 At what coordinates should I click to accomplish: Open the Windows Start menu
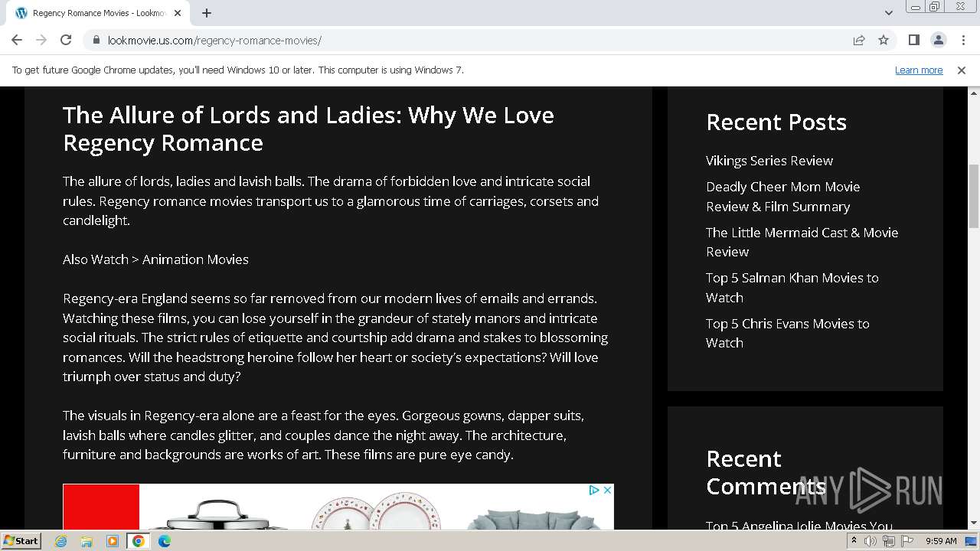pyautogui.click(x=21, y=541)
